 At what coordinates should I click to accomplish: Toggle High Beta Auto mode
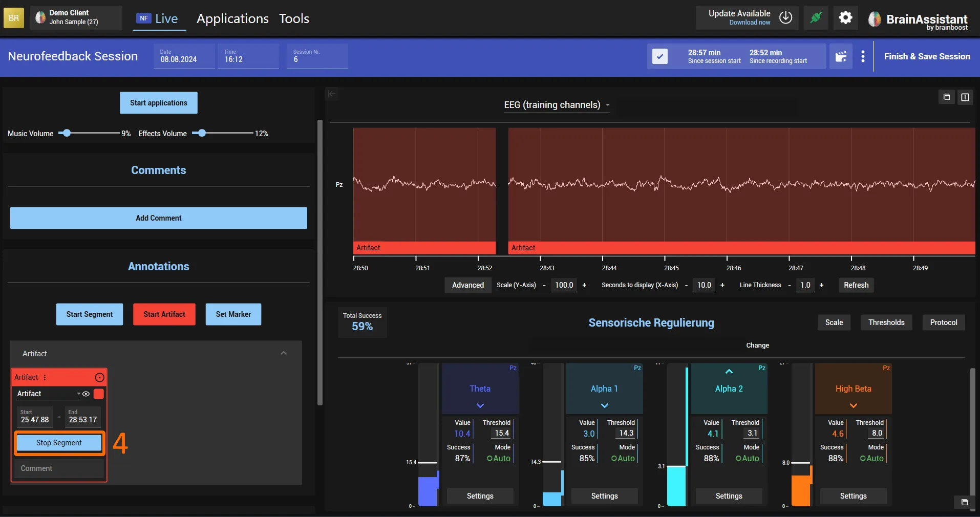point(871,458)
